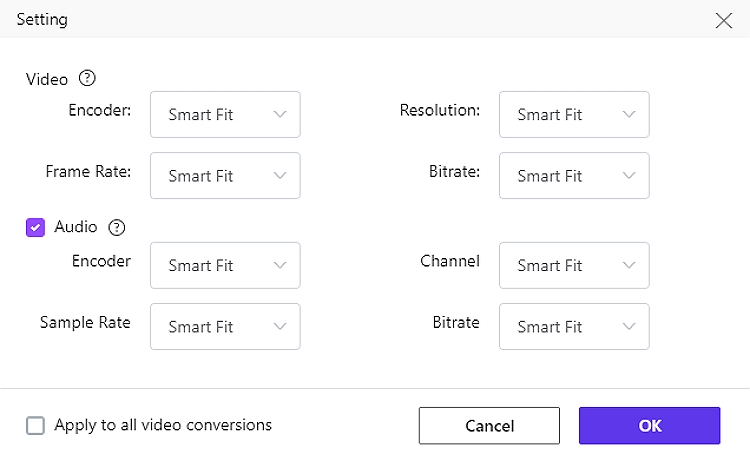The image size is (750, 461).
Task: Expand the Frame Rate dropdown
Action: point(225,176)
